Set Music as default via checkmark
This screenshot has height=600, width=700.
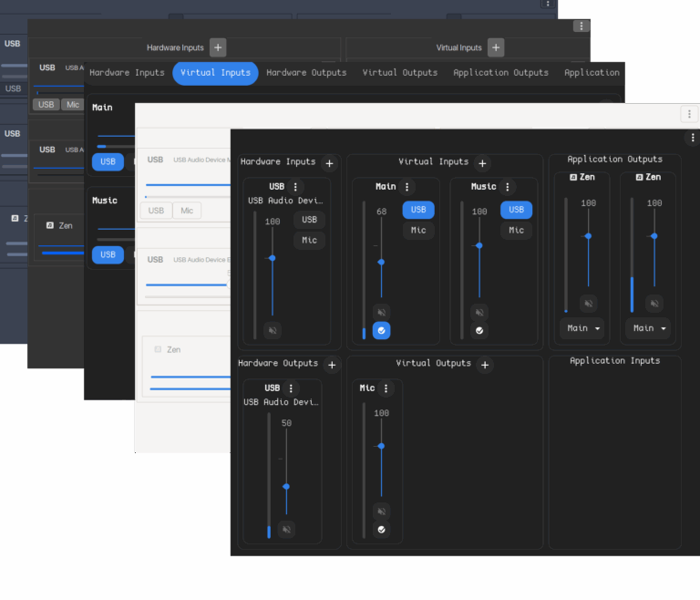tap(479, 331)
